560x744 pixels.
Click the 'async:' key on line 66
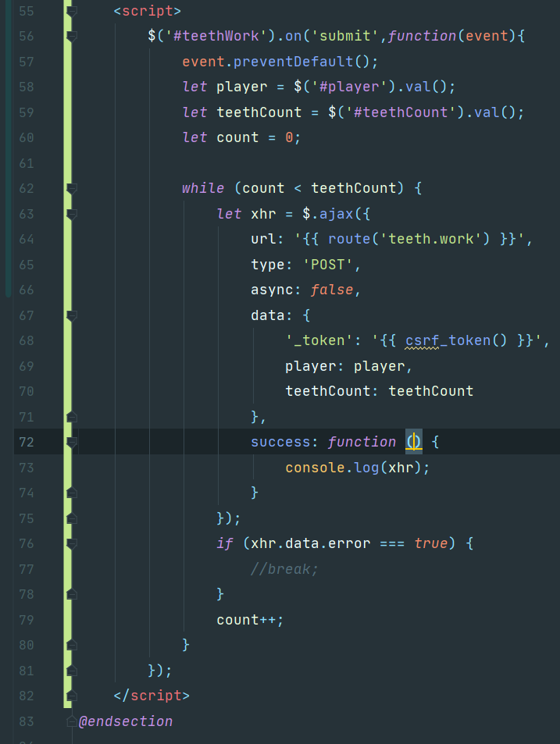click(x=276, y=290)
